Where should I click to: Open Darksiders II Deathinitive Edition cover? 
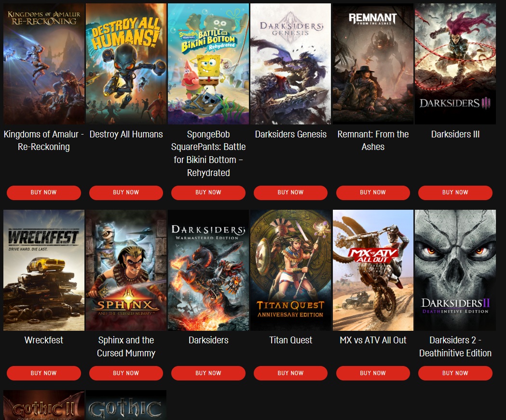click(x=455, y=271)
